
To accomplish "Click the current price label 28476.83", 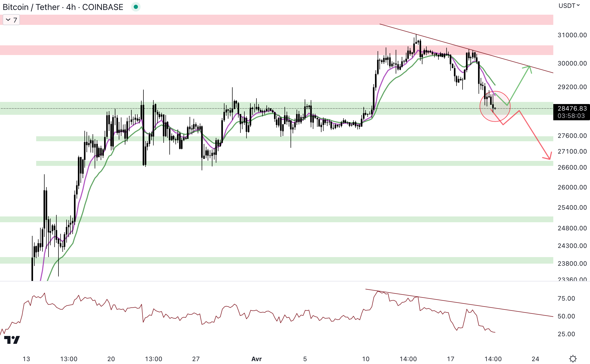I will [572, 108].
